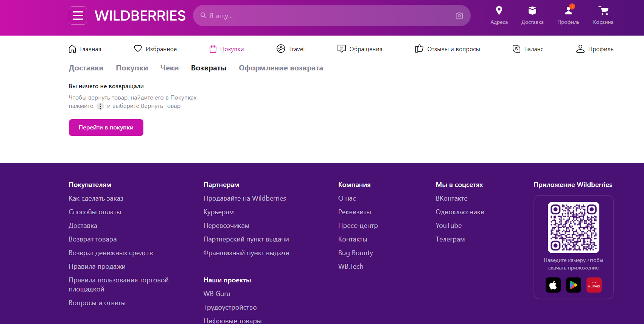Open 'Реквизиты' link
This screenshot has height=324, width=644.
(355, 212)
